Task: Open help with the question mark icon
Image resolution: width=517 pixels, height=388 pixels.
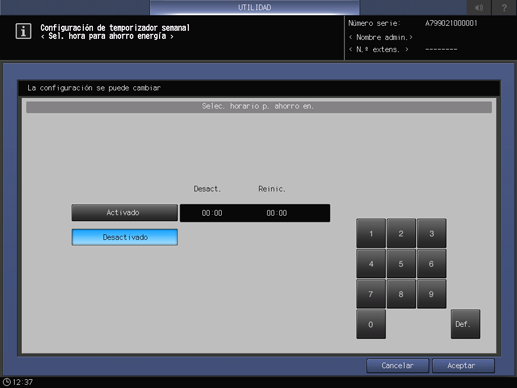Action: tap(504, 7)
